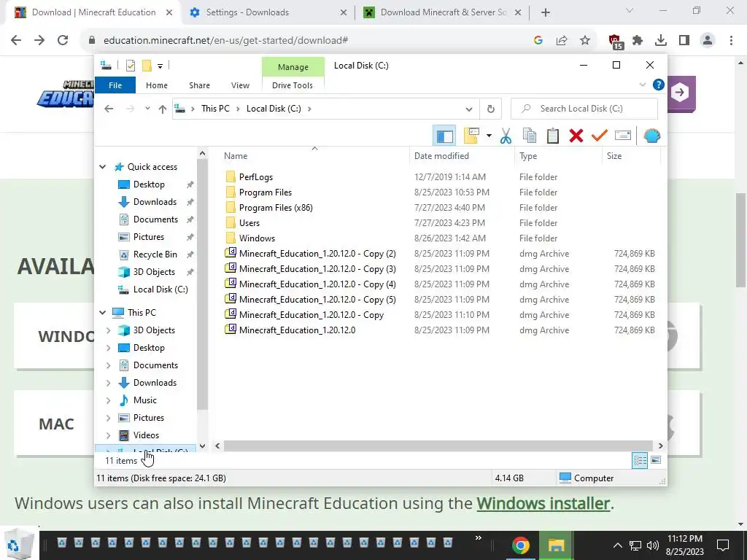Open the View ribbon tab
The width and height of the screenshot is (747, 560).
pyautogui.click(x=240, y=85)
